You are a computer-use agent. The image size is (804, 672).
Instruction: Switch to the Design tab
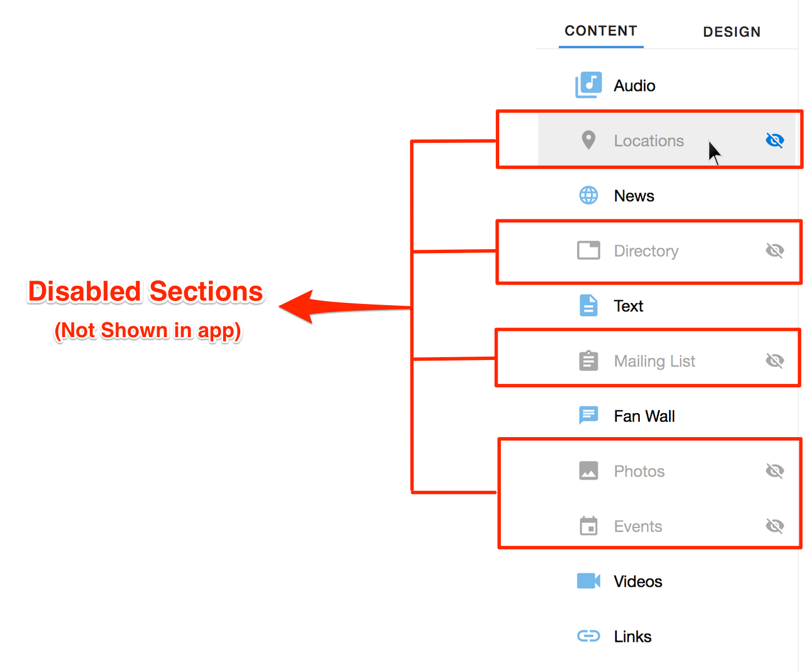(731, 32)
